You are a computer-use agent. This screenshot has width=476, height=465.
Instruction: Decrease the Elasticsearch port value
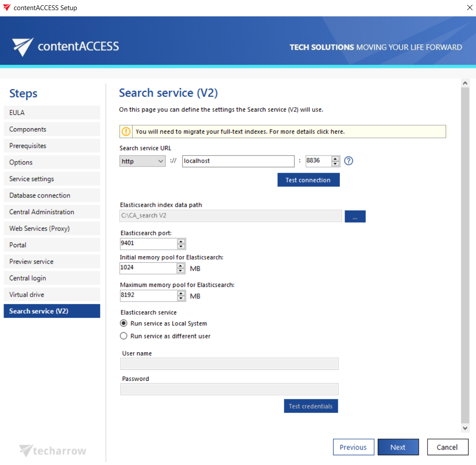[181, 246]
